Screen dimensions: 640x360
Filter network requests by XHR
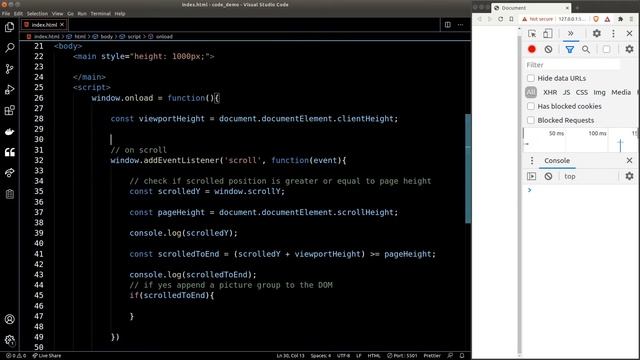550,92
